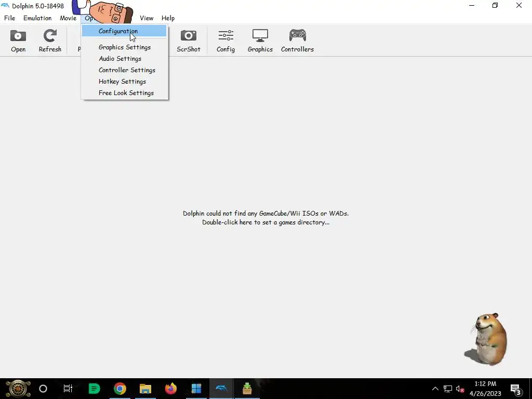Screen dimensions: 532x399
Task: Minimize the Dolphin window
Action: [x=472, y=5]
